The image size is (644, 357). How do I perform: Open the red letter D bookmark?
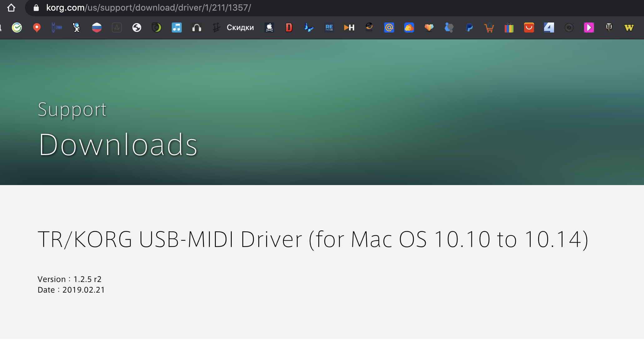pyautogui.click(x=289, y=28)
